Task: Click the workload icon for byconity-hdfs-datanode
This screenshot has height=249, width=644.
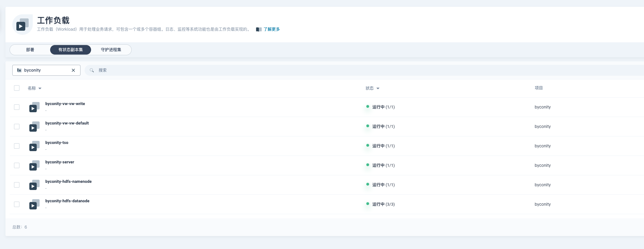Action: 34,204
